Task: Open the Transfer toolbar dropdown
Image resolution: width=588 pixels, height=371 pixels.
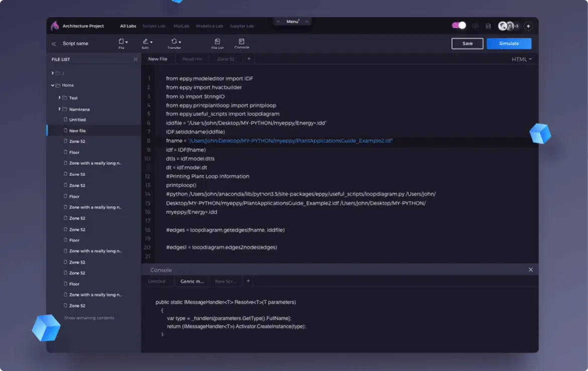Action: coord(175,43)
